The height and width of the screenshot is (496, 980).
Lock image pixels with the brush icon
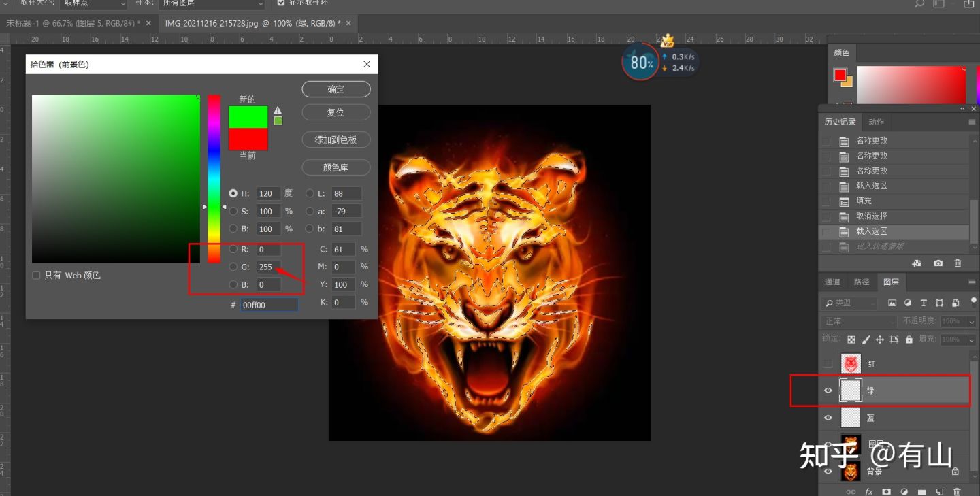coord(866,339)
